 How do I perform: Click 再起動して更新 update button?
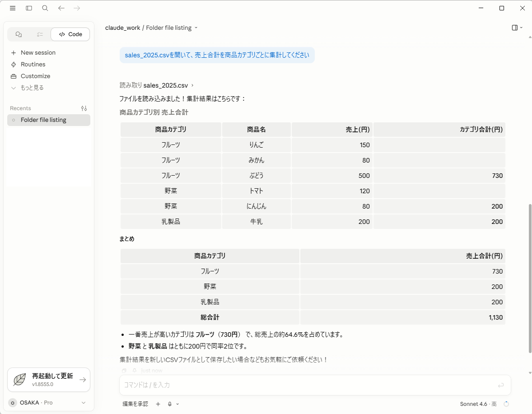(x=48, y=380)
